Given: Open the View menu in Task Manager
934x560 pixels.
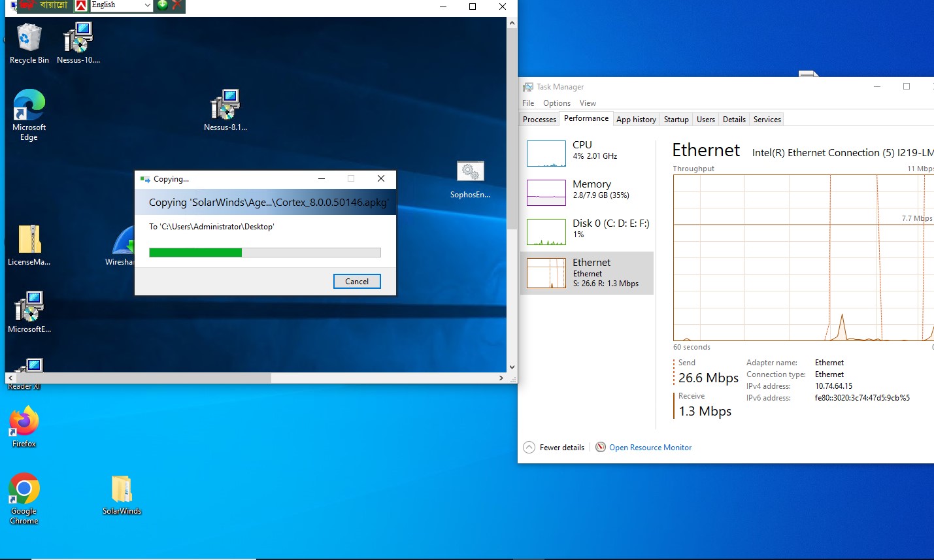Looking at the screenshot, I should click(588, 103).
